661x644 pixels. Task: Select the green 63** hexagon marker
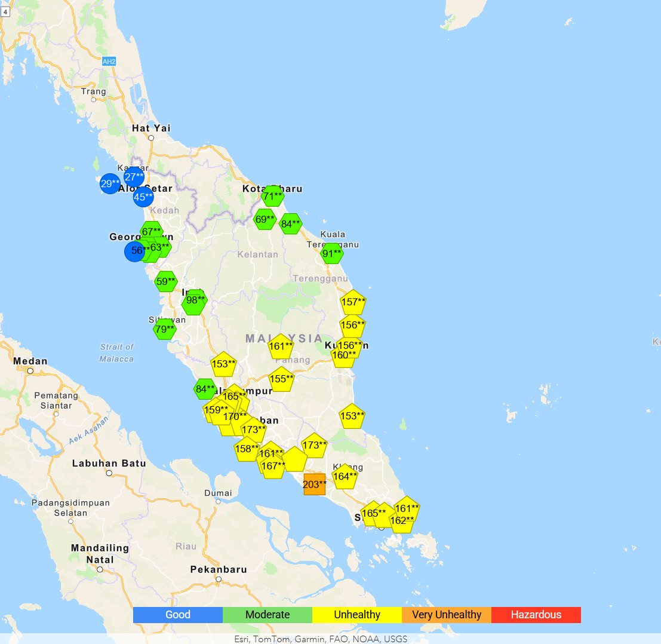pyautogui.click(x=160, y=247)
